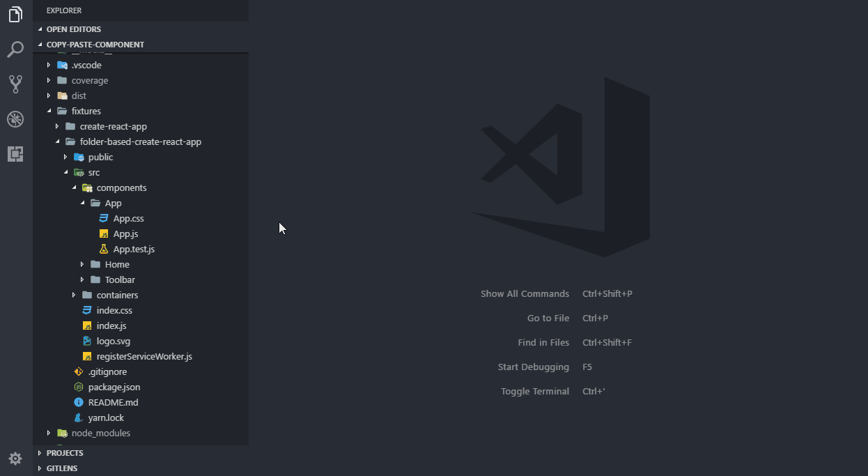Screen dimensions: 868x476
Task: Click the coverage folder icon
Action: [x=62, y=80]
